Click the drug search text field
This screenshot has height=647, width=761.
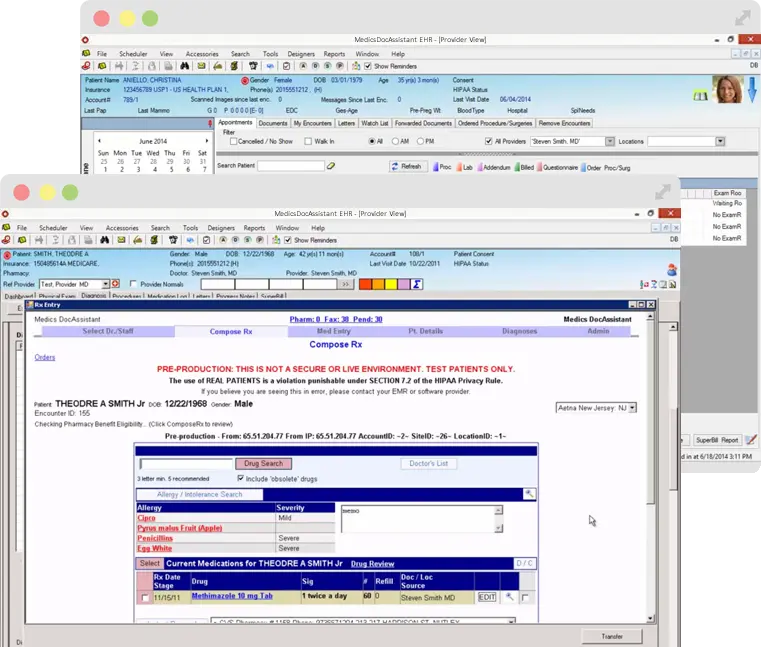click(186, 464)
